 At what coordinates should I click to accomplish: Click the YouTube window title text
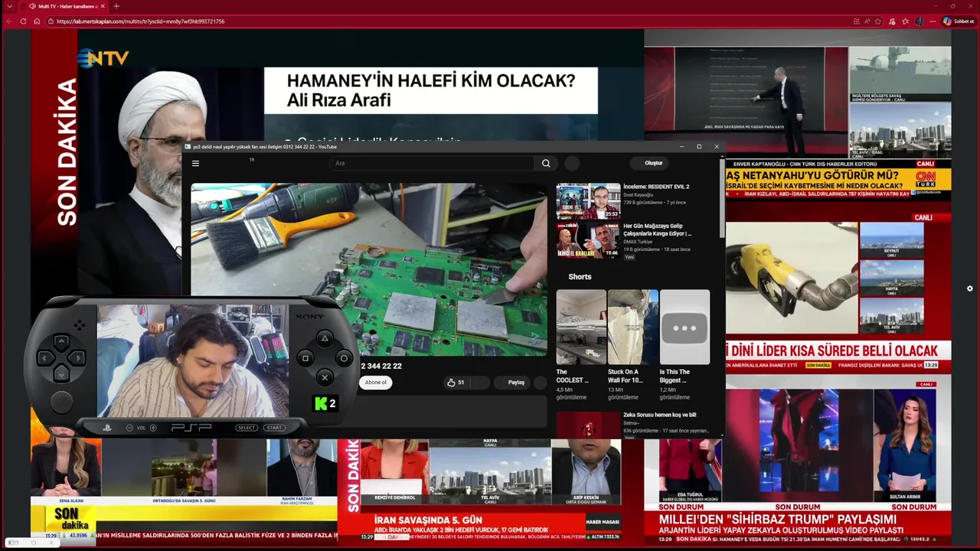(264, 146)
